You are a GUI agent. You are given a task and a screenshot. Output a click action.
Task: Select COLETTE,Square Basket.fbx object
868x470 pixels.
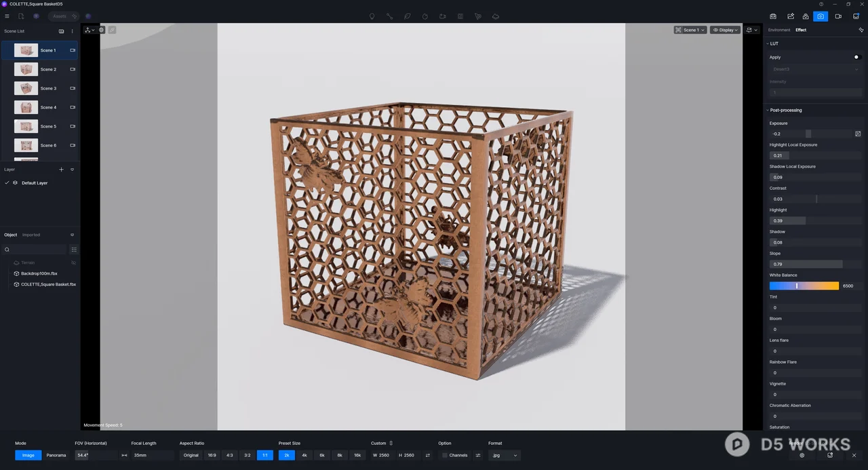click(x=45, y=284)
